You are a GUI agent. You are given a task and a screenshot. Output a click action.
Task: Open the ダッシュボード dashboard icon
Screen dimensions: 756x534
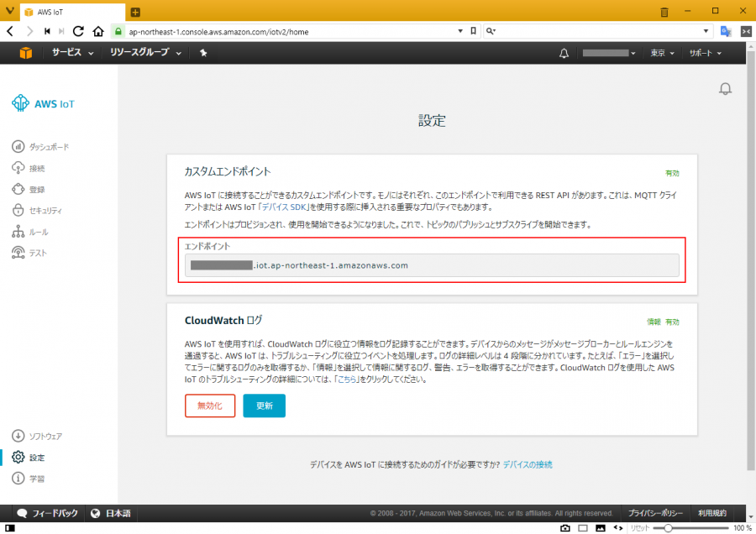pos(18,146)
